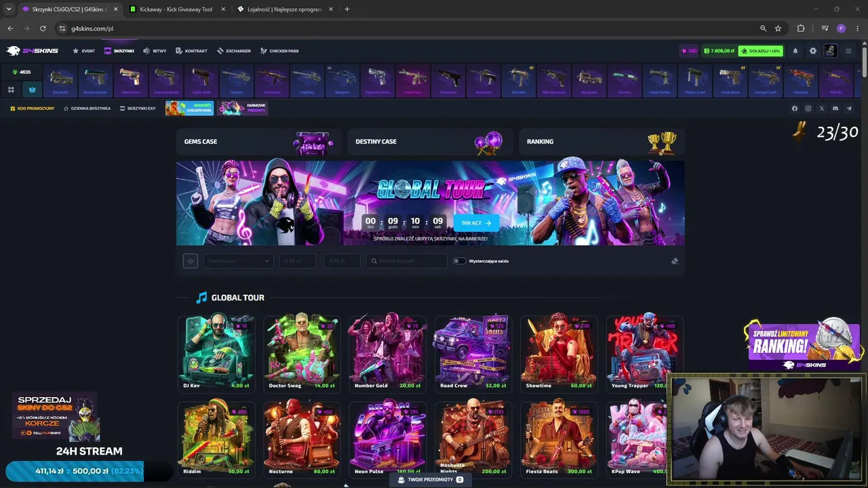Open the DJ Kev case
The height and width of the screenshot is (488, 868).
(216, 353)
